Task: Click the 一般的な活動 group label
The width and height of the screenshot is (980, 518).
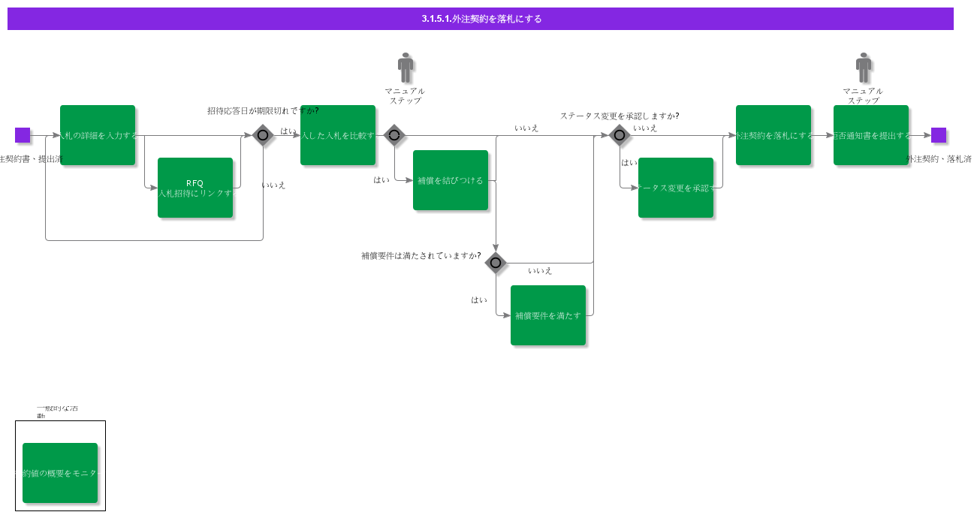Action: point(57,412)
